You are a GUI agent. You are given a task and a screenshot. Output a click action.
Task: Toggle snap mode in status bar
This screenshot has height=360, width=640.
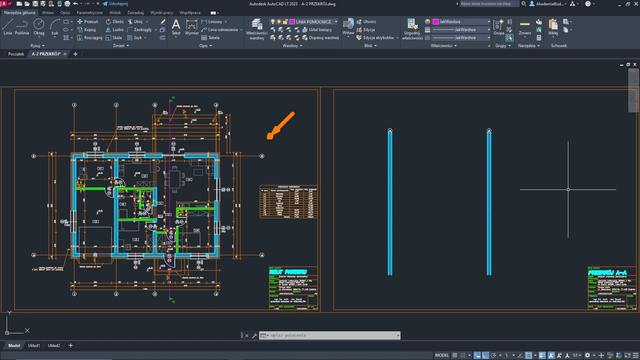463,356
